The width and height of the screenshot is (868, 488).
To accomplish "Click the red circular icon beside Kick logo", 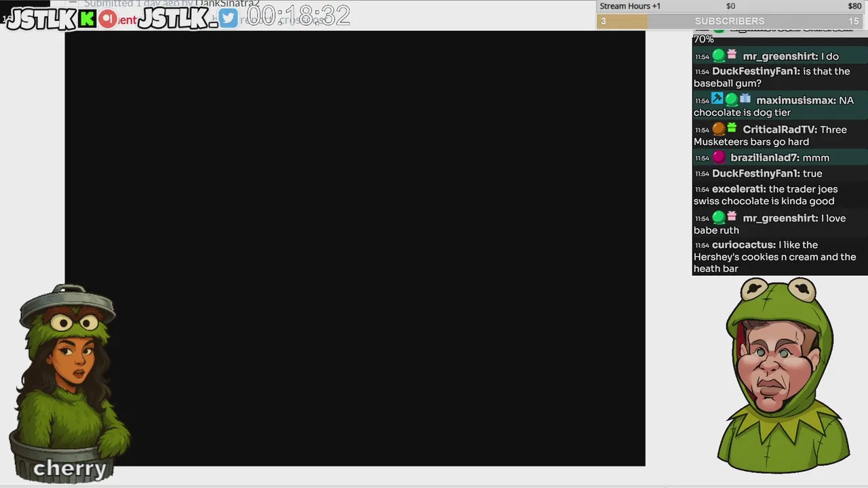I will [107, 19].
